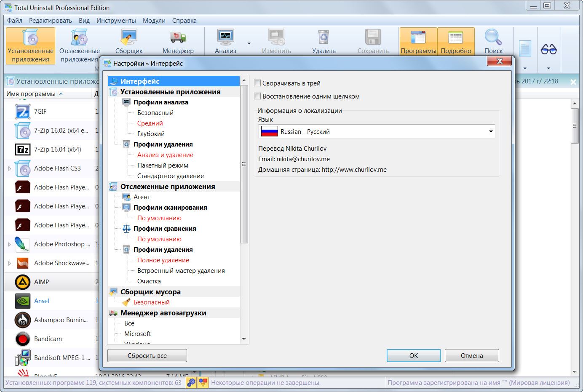Select 7-Zip 16.04 (x64) entry
The width and height of the screenshot is (583, 392).
(x=58, y=149)
